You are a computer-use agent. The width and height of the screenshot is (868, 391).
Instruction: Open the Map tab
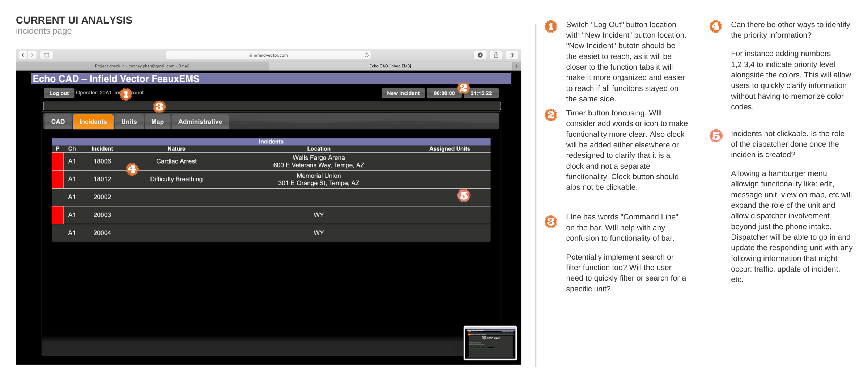tap(157, 122)
